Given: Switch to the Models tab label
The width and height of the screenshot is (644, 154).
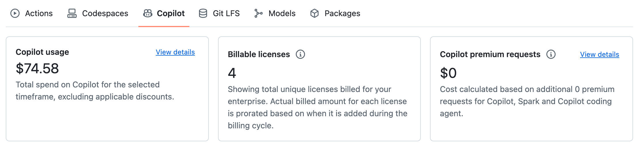Looking at the screenshot, I should (282, 13).
